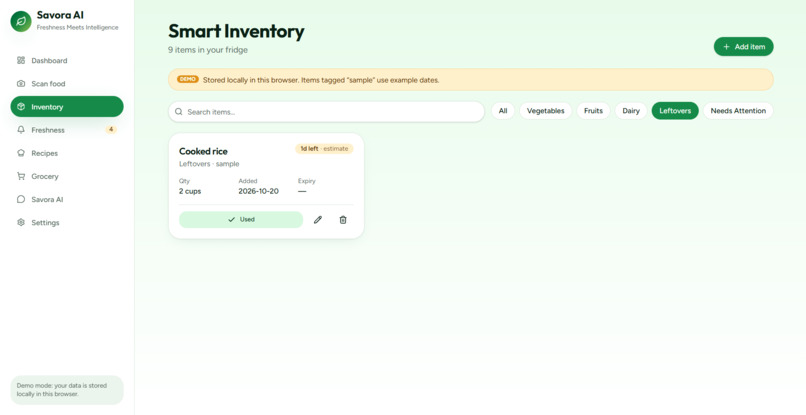
Task: Select Inventory in the sidebar
Action: coord(67,106)
